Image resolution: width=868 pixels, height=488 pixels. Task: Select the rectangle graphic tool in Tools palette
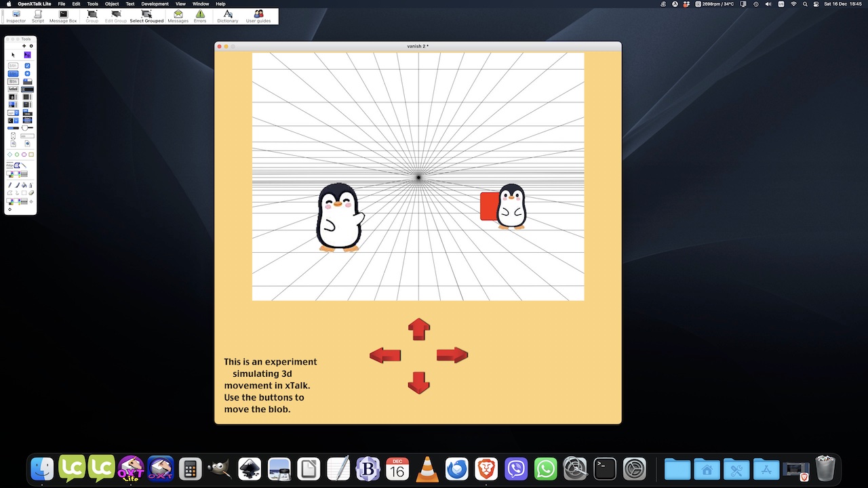(x=31, y=154)
